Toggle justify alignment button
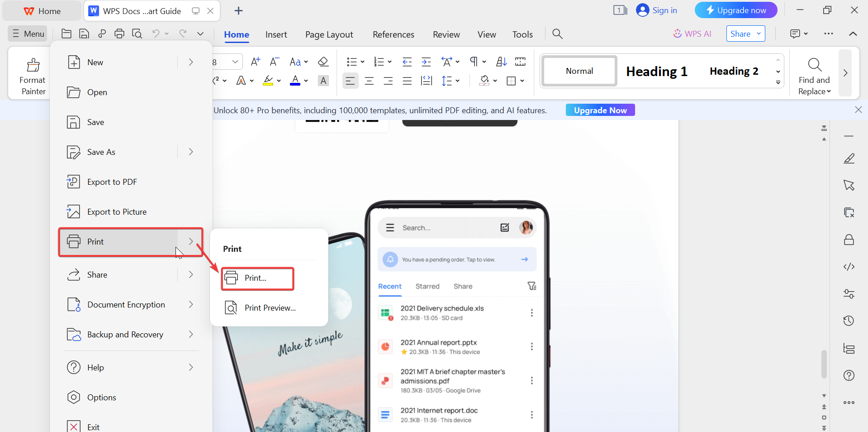The width and height of the screenshot is (868, 432). pyautogui.click(x=407, y=81)
